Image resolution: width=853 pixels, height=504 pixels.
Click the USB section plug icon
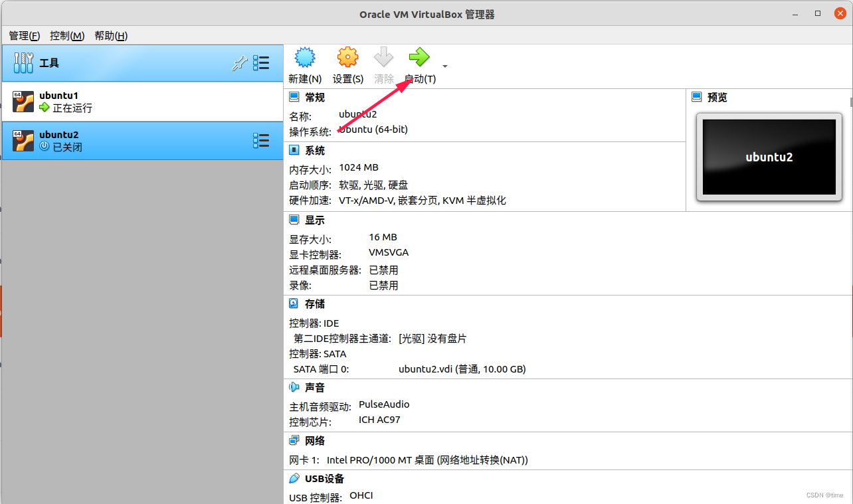pyautogui.click(x=294, y=478)
